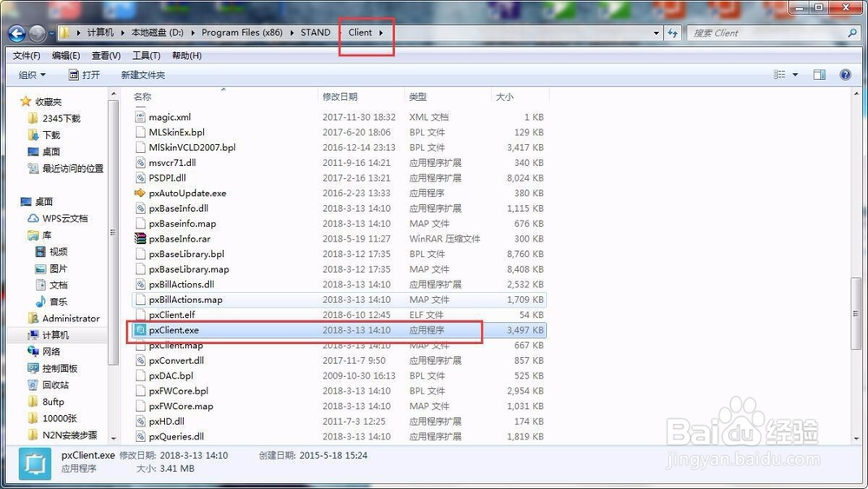The height and width of the screenshot is (489, 868).
Task: Open 2345下载 folder in sidebar
Action: click(x=54, y=118)
